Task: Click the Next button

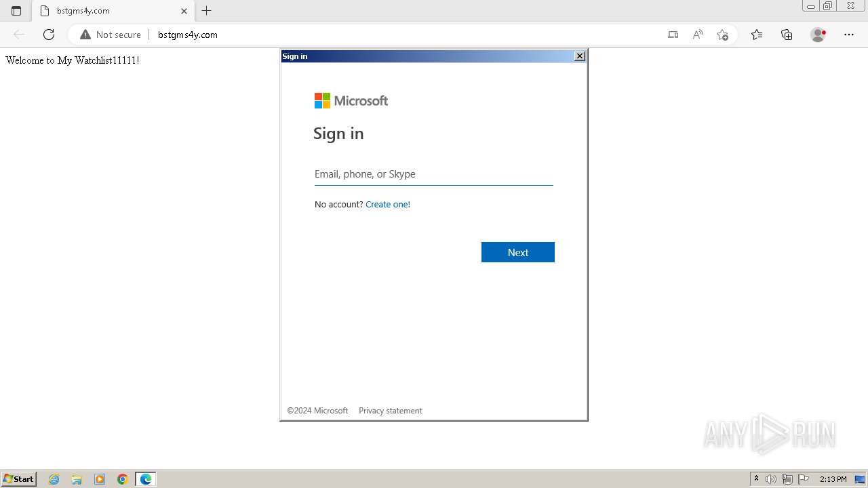Action: [518, 252]
